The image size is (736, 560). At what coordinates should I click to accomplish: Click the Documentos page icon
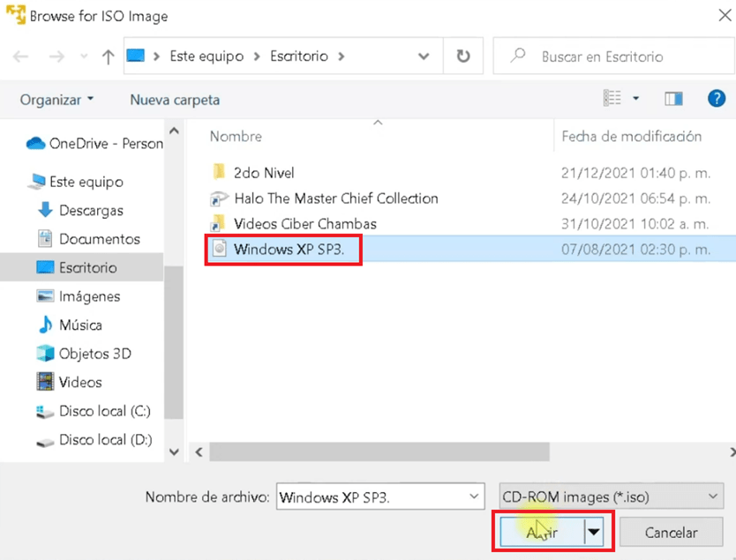coord(45,239)
